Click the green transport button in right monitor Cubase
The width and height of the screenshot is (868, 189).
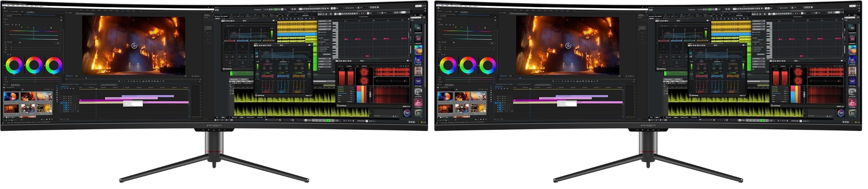(x=762, y=120)
